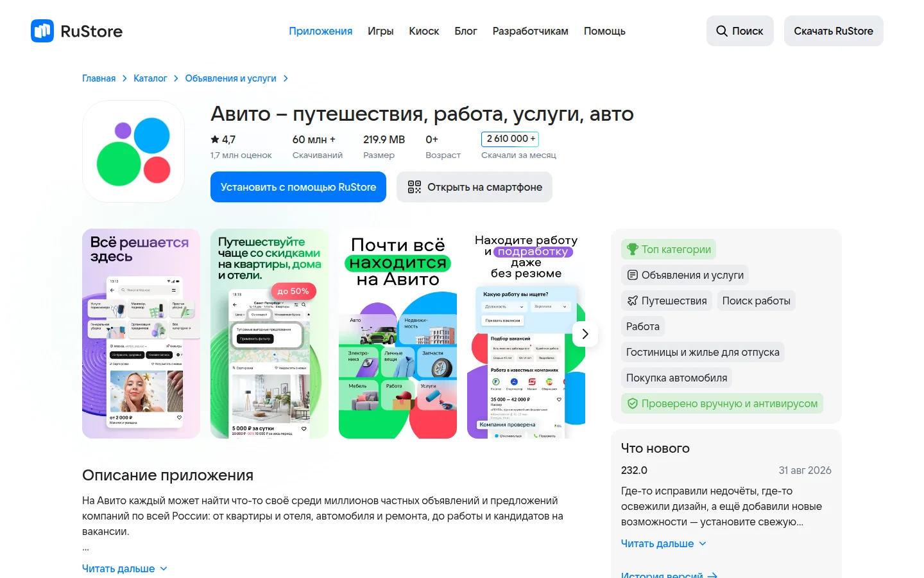Viewport: 924px width, 578px height.
Task: Click the star rating icon
Action: point(215,139)
